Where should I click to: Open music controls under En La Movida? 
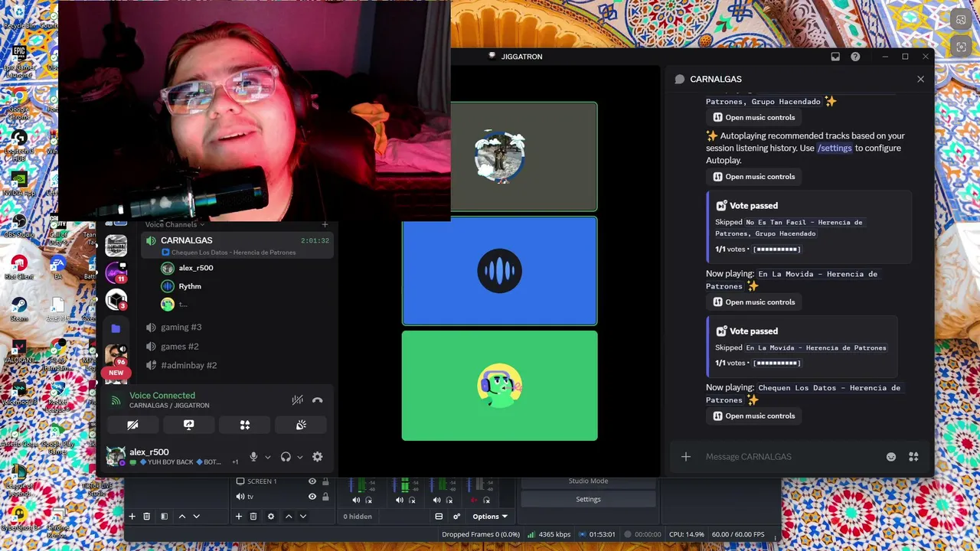[754, 302]
